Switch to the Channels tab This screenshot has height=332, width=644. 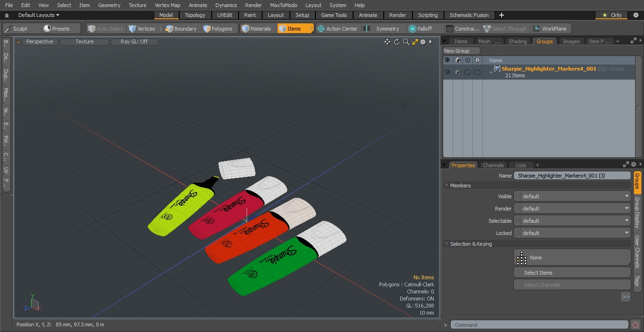pos(493,165)
